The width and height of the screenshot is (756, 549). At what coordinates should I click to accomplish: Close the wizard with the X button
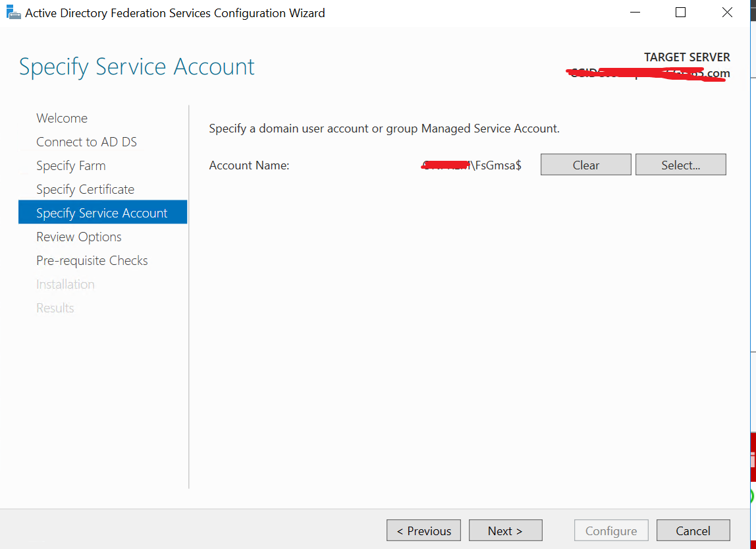(727, 13)
